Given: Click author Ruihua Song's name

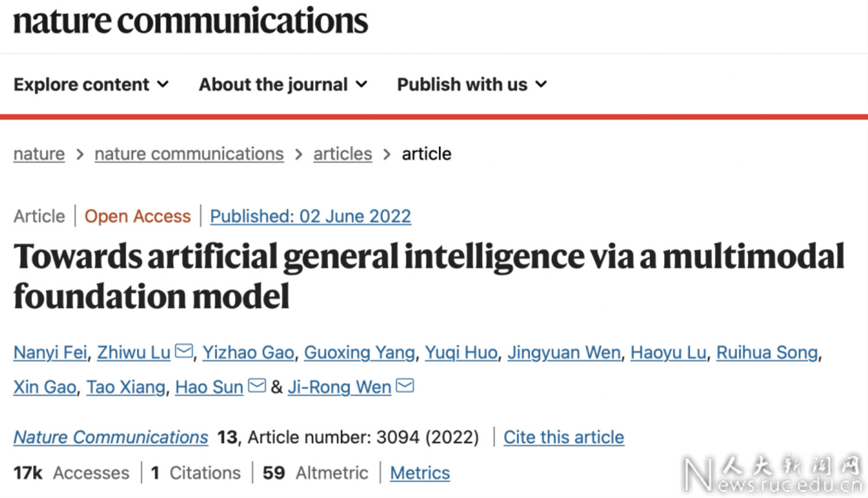Looking at the screenshot, I should 767,352.
